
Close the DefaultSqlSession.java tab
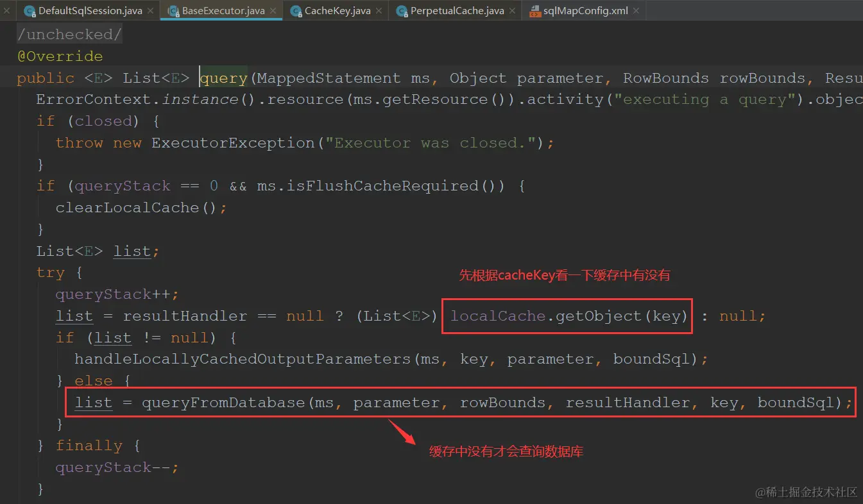(x=151, y=11)
